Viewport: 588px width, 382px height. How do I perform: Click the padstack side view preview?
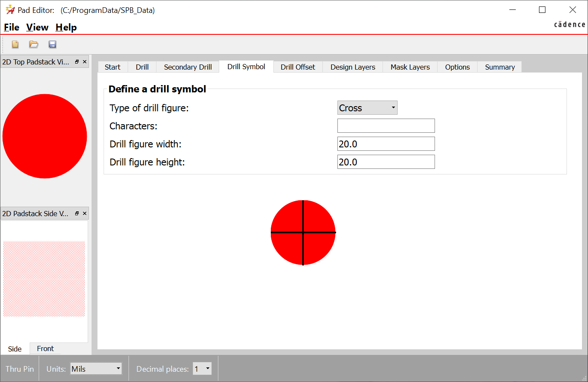(x=44, y=279)
